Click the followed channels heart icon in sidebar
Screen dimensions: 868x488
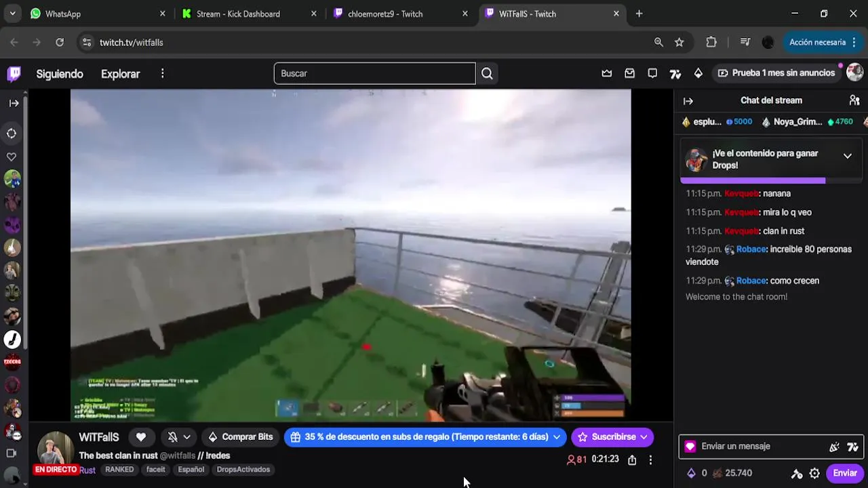pyautogui.click(x=12, y=157)
